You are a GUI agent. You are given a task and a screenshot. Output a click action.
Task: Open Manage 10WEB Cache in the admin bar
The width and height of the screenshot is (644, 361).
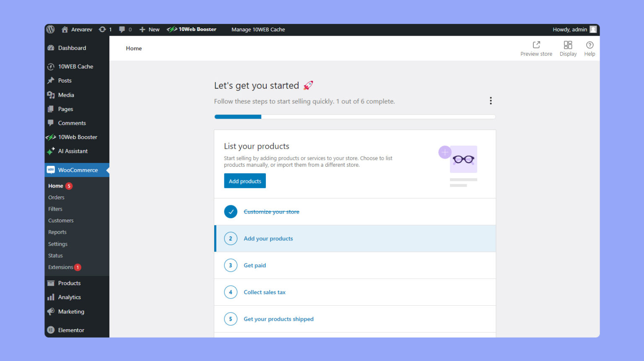click(x=258, y=29)
